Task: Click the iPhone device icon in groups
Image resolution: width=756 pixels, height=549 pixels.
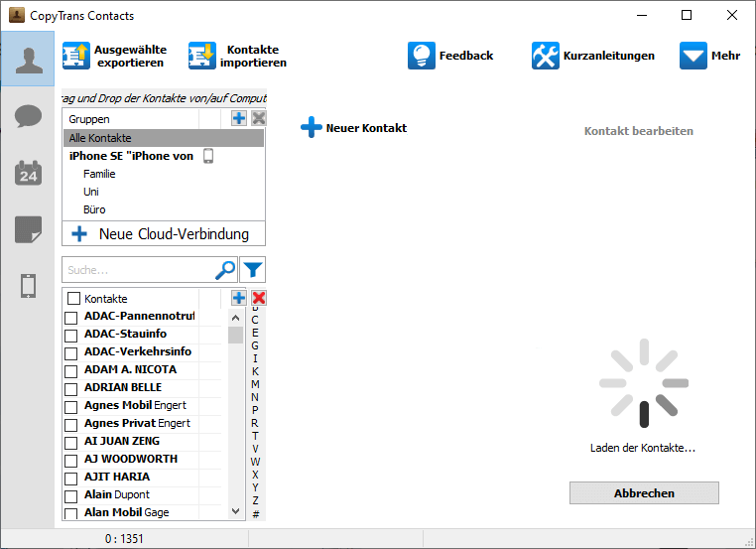Action: pyautogui.click(x=208, y=156)
